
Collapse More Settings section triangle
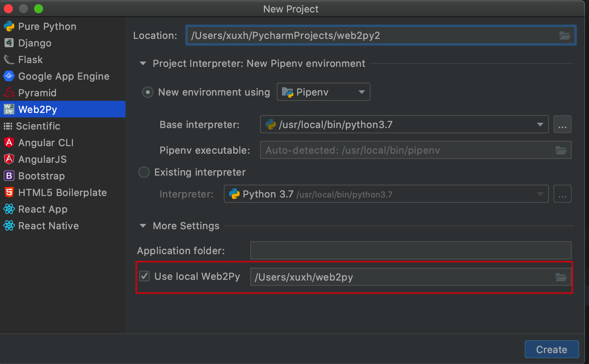click(143, 226)
